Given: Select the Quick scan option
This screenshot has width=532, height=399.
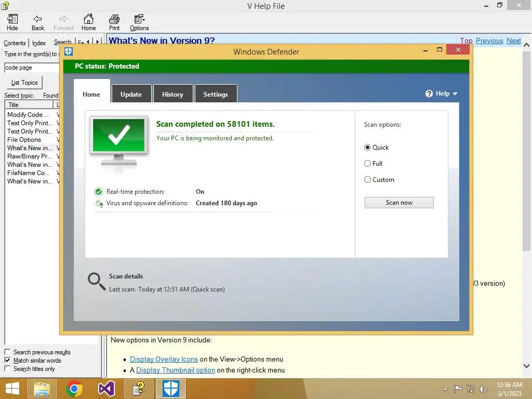Looking at the screenshot, I should [367, 148].
